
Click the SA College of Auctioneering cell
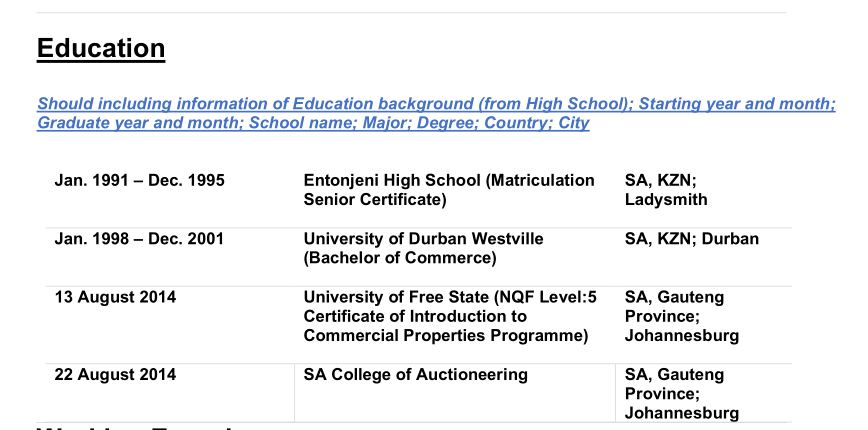coord(415,375)
